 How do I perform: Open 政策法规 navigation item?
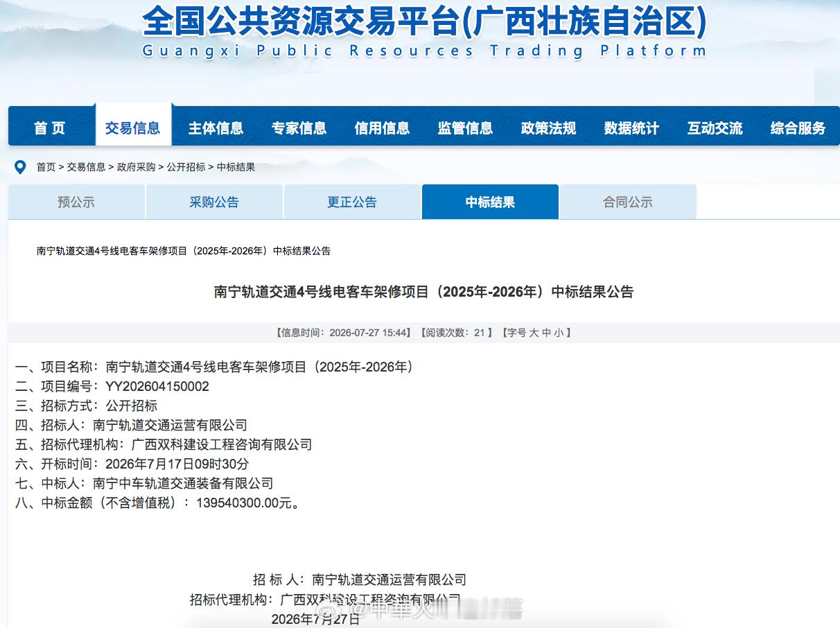pos(548,128)
